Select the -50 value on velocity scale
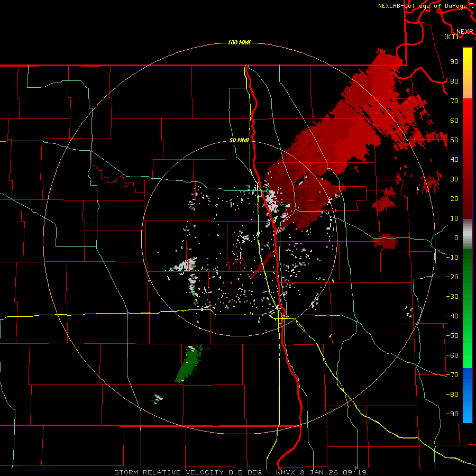 point(452,336)
